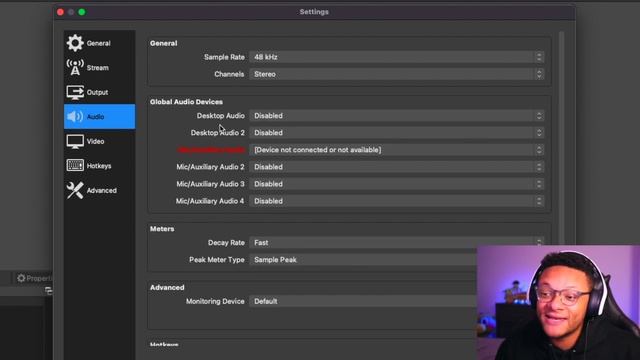Click the webcam overlay thumbnail
Image resolution: width=640 pixels, height=360 pixels.
[558, 302]
